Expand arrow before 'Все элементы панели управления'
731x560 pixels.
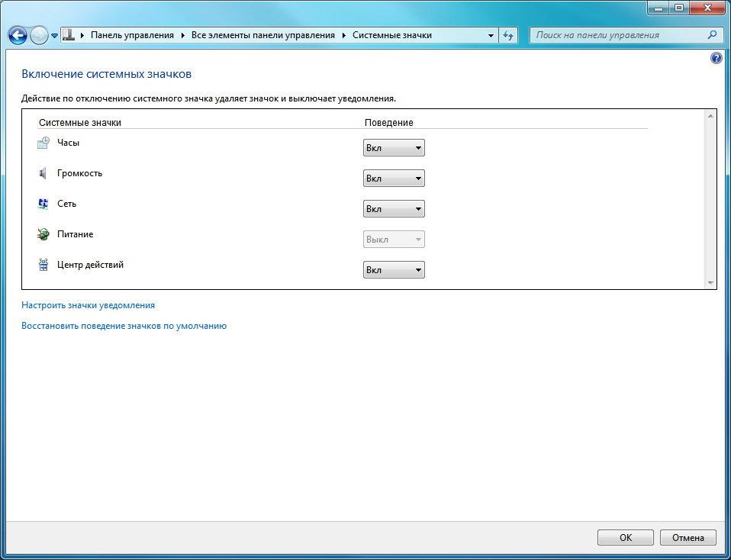click(x=183, y=35)
